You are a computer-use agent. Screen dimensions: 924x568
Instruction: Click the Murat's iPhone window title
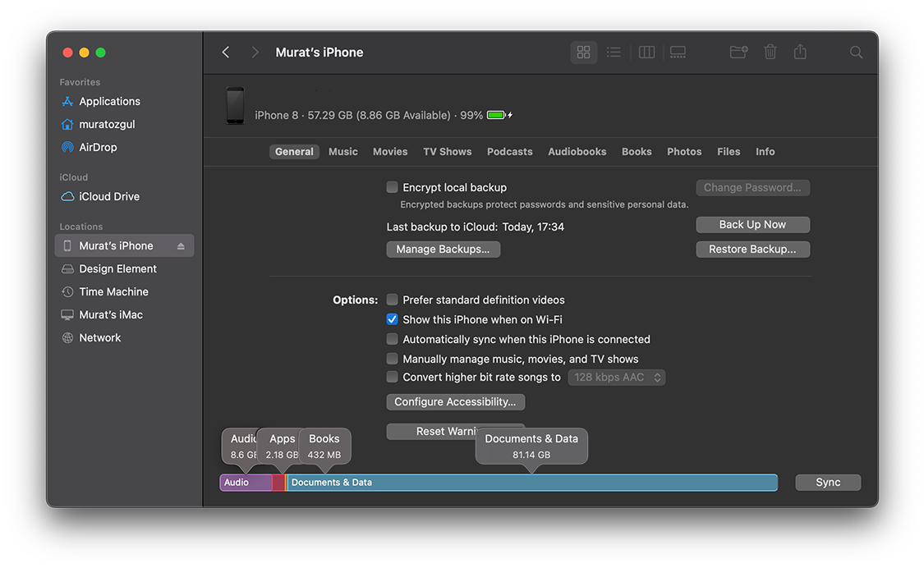coord(319,53)
